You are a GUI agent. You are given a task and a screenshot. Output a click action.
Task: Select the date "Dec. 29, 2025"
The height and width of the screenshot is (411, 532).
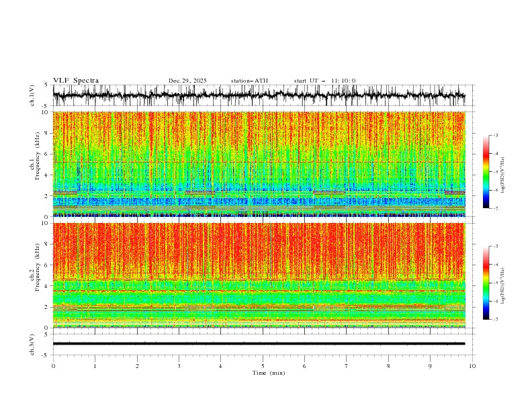[x=187, y=81]
